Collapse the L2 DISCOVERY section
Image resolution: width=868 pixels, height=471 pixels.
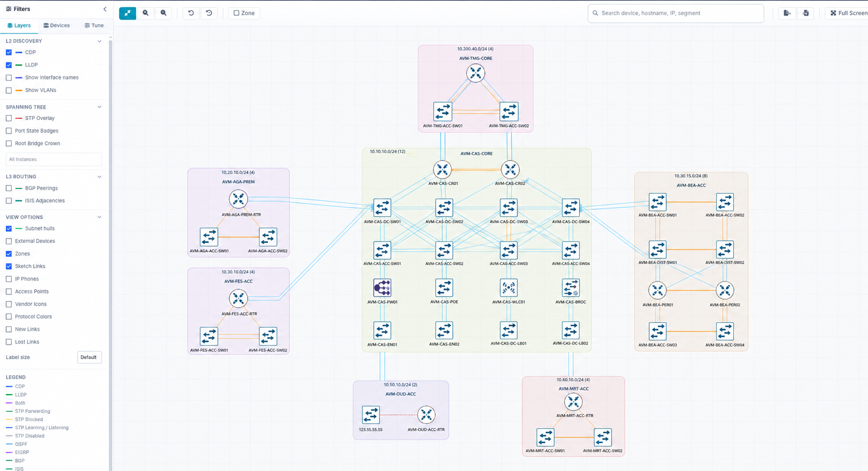click(99, 41)
